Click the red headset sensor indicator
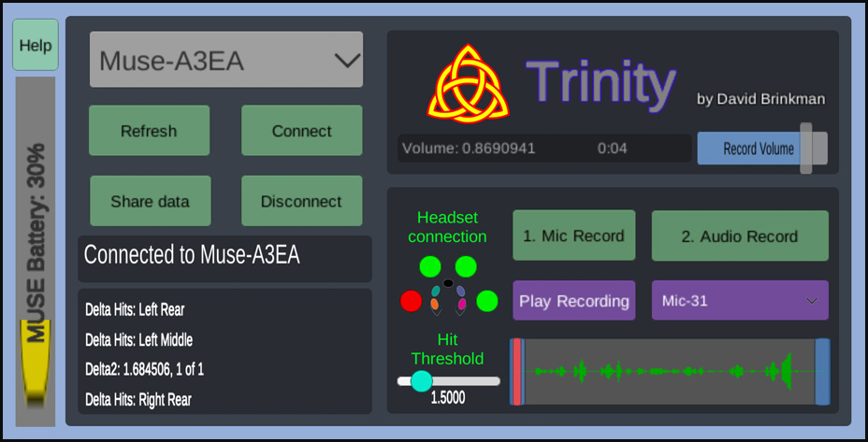This screenshot has height=442, width=868. point(412,302)
